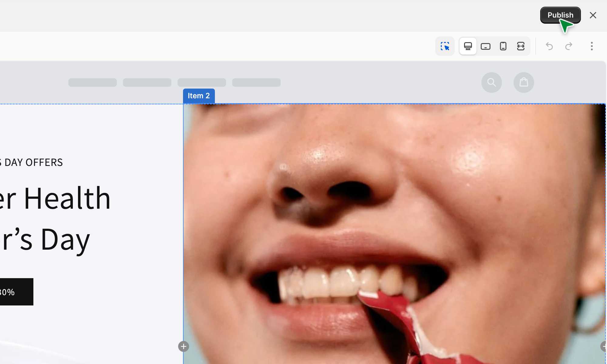
Task: Click the search icon in site header
Action: point(491,82)
